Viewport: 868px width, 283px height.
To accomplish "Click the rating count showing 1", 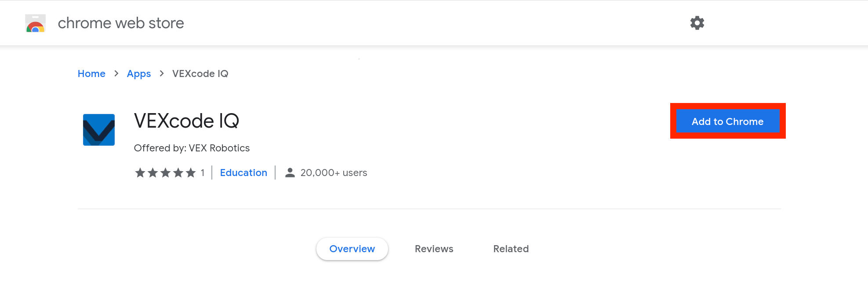I will click(203, 173).
